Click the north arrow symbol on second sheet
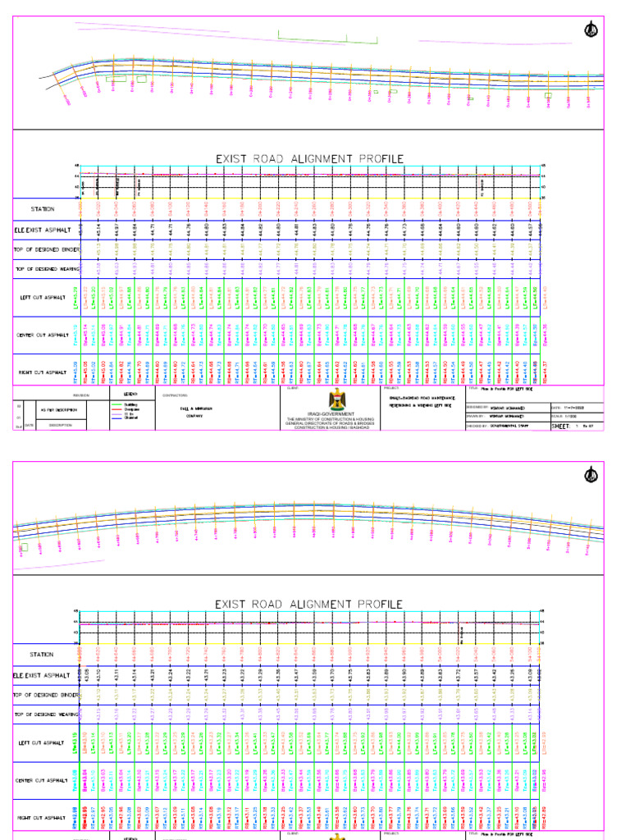Image resolution: width=630 pixels, height=840 pixels. [591, 475]
